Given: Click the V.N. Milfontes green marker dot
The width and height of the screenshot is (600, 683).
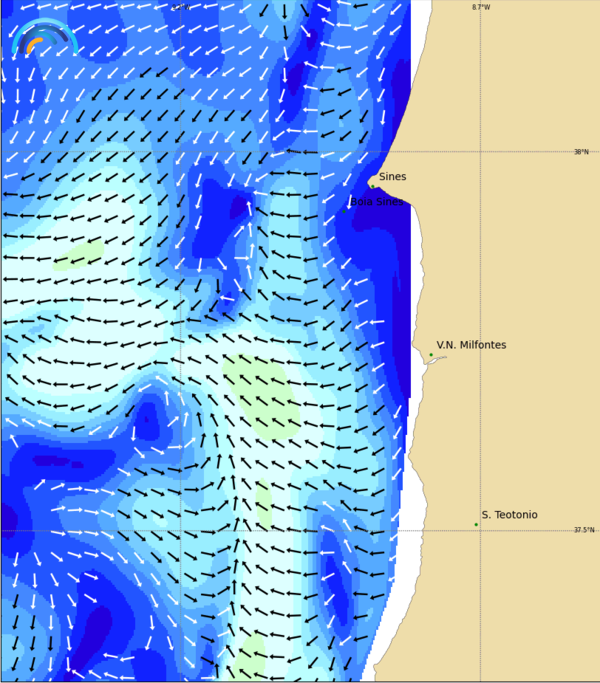Looking at the screenshot, I should point(431,355).
